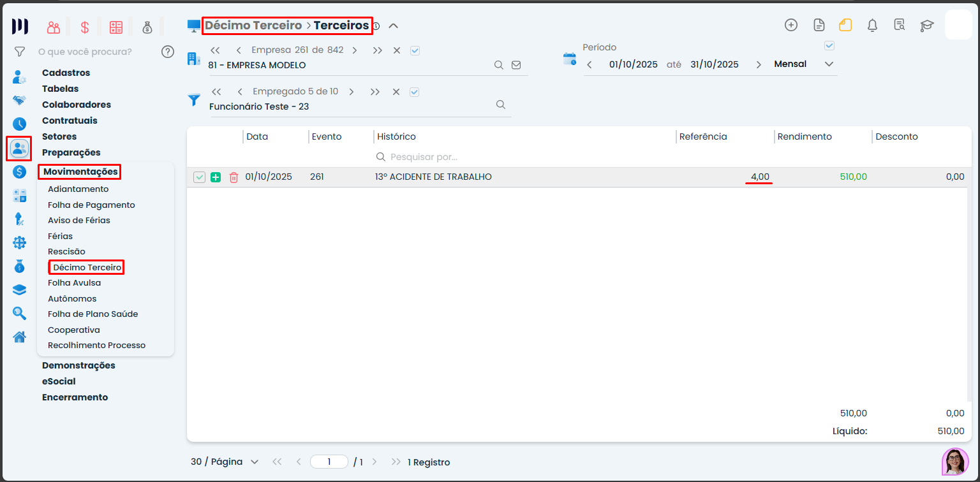Click the circled plus icon in top bar

click(791, 25)
